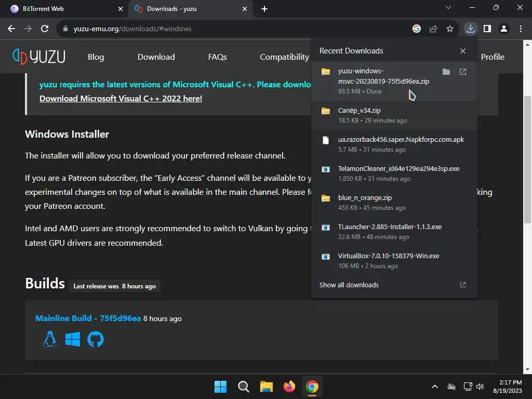This screenshot has width=532, height=399.
Task: Open TelamonCleaner exe download entry
Action: pos(394,174)
